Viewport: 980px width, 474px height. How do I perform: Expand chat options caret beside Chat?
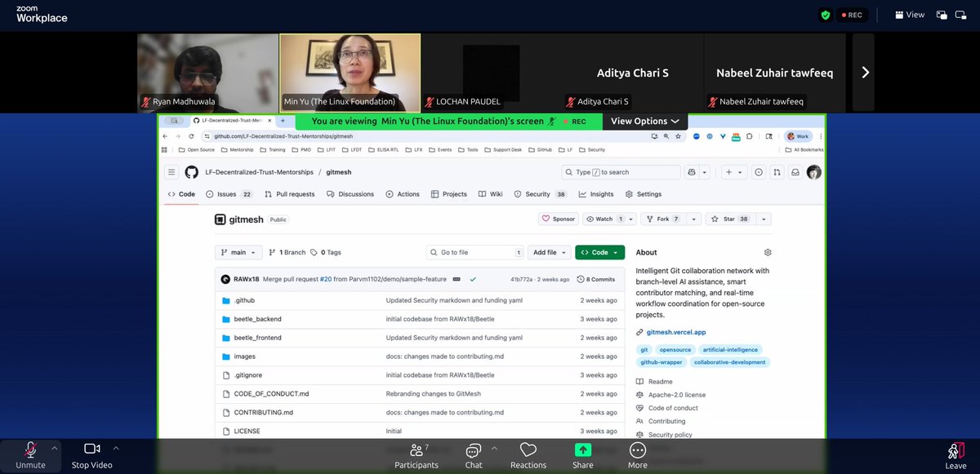coord(494,448)
